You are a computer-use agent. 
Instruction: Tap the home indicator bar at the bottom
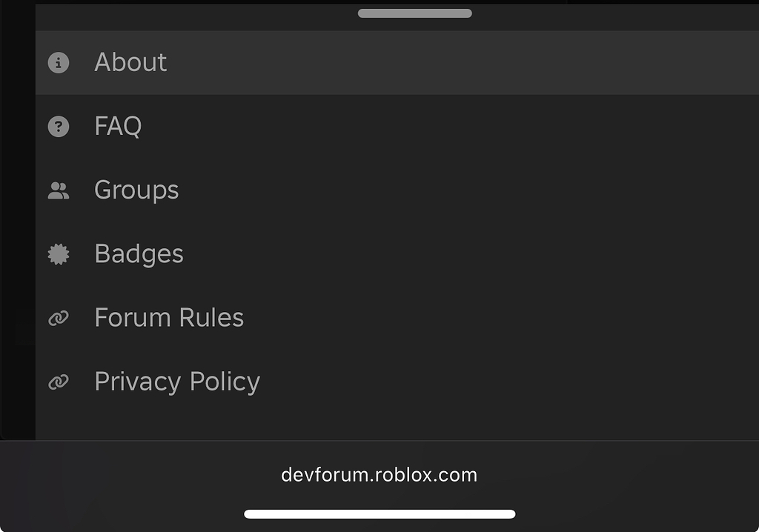379,513
